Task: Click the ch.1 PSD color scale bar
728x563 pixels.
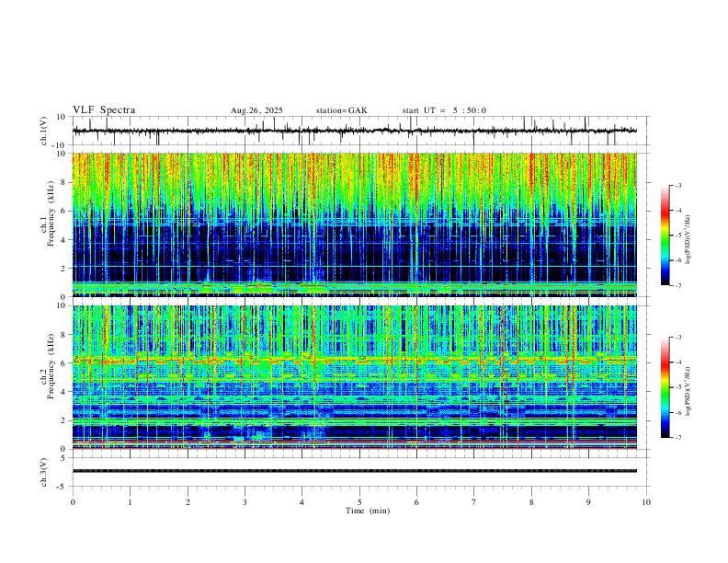Action: point(665,236)
